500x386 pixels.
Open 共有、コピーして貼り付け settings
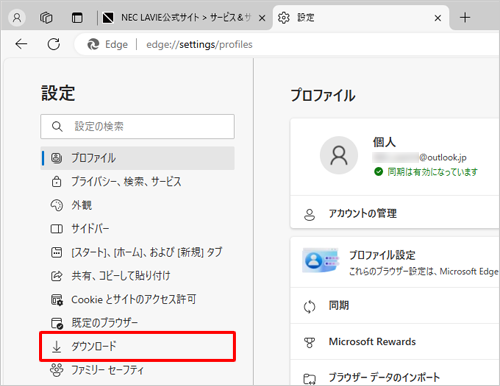tap(137, 276)
